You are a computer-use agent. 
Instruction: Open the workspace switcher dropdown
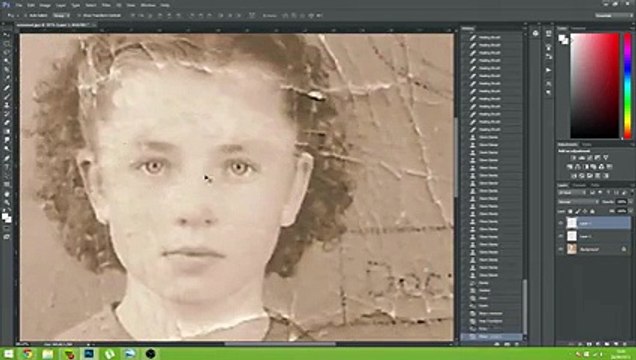614,15
